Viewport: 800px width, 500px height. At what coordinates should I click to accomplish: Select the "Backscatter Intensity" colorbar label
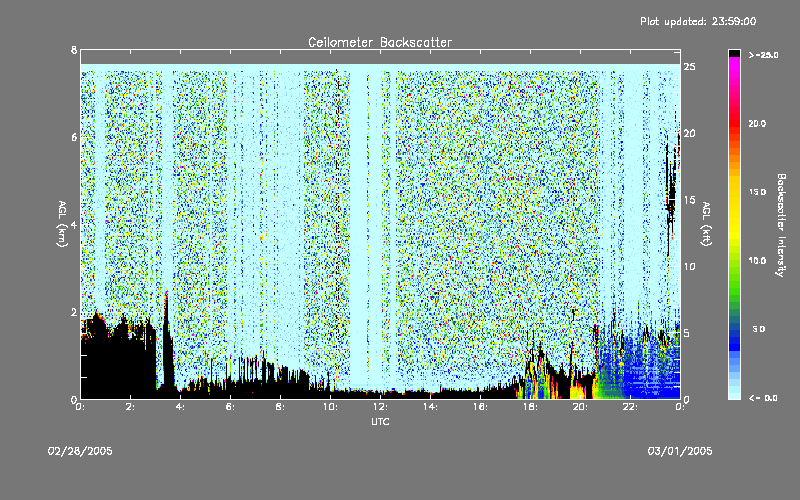[781, 225]
